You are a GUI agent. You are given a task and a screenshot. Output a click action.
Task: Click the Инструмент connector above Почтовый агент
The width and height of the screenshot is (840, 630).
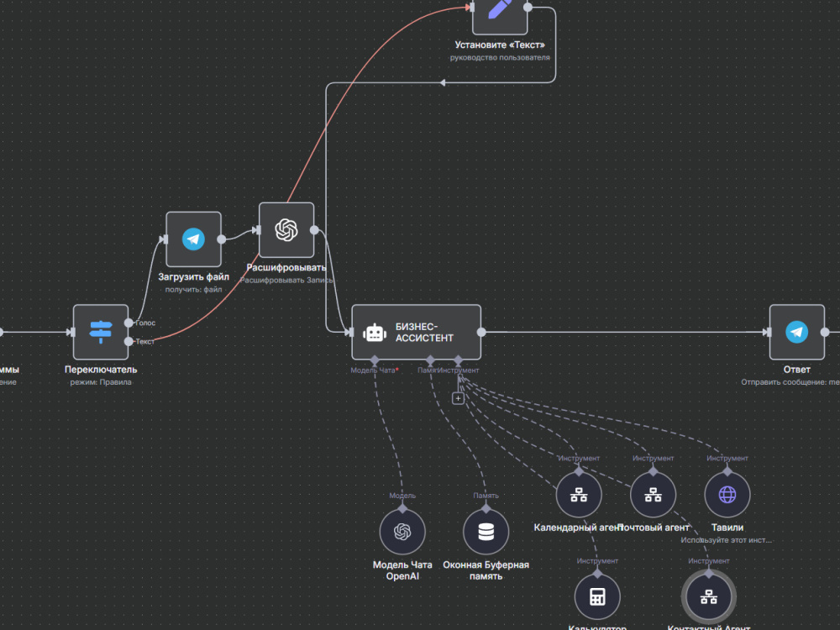click(x=653, y=471)
